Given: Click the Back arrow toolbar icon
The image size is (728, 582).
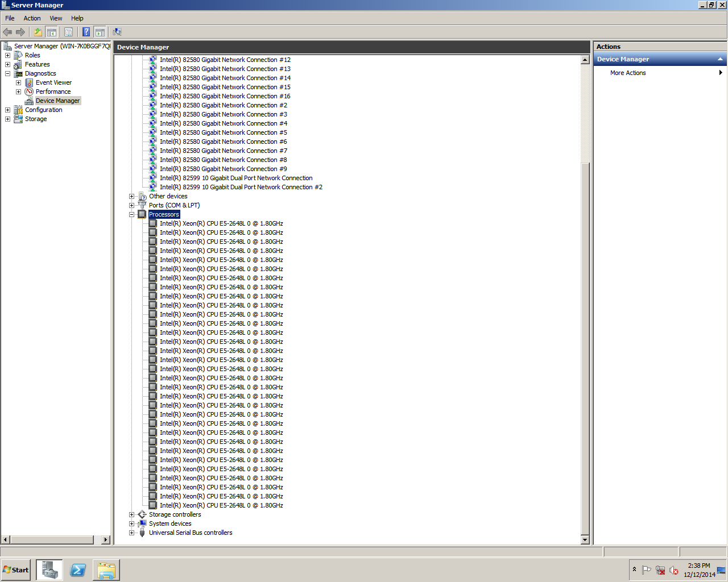Looking at the screenshot, I should 7,32.
